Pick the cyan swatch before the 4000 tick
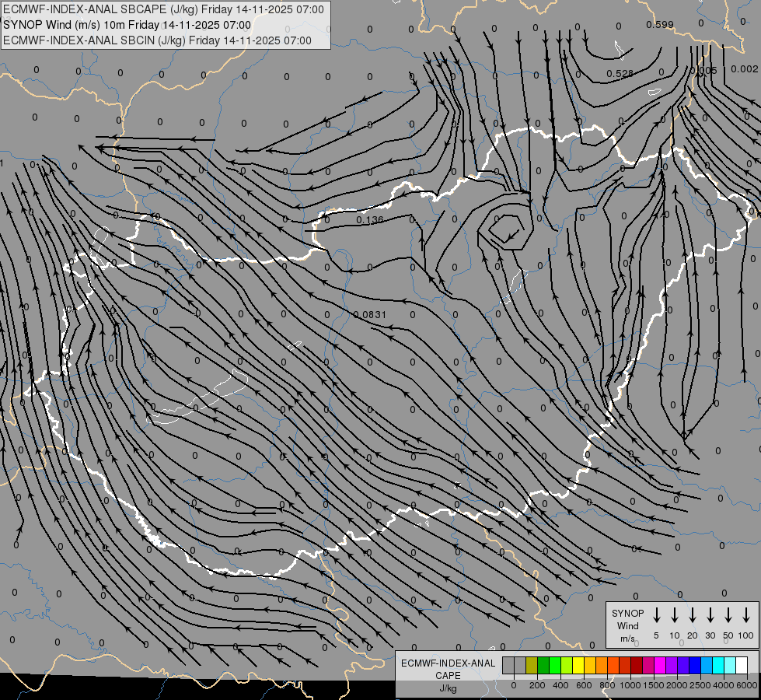 [x=718, y=666]
